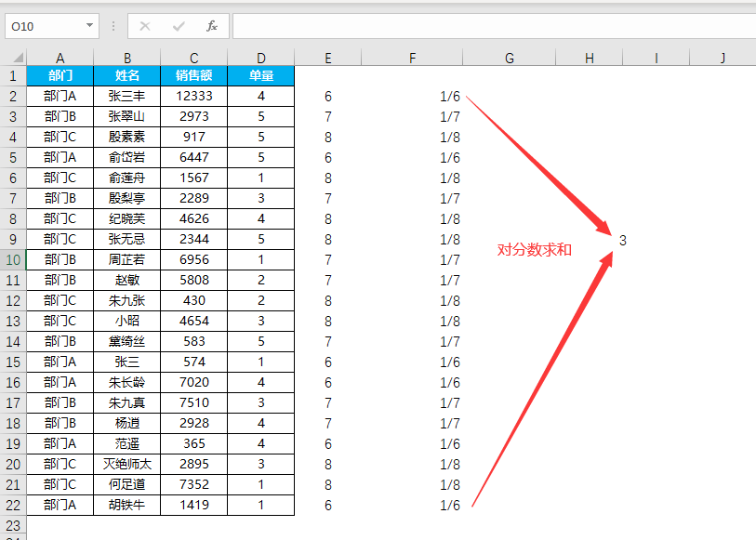This screenshot has width=756, height=540.
Task: Select cell A10 containing 部门B
Action: click(60, 259)
